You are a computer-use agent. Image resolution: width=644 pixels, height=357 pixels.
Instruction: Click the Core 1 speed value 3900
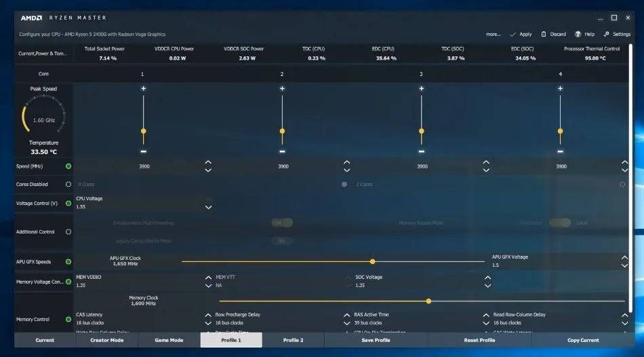point(144,166)
